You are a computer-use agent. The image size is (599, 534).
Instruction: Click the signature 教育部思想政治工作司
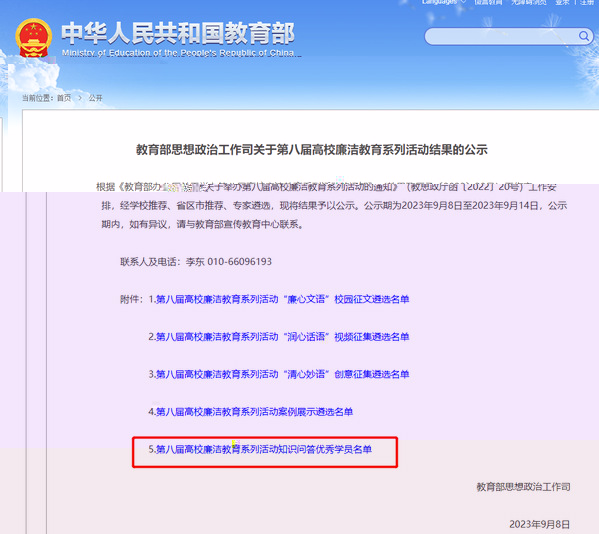(x=523, y=487)
